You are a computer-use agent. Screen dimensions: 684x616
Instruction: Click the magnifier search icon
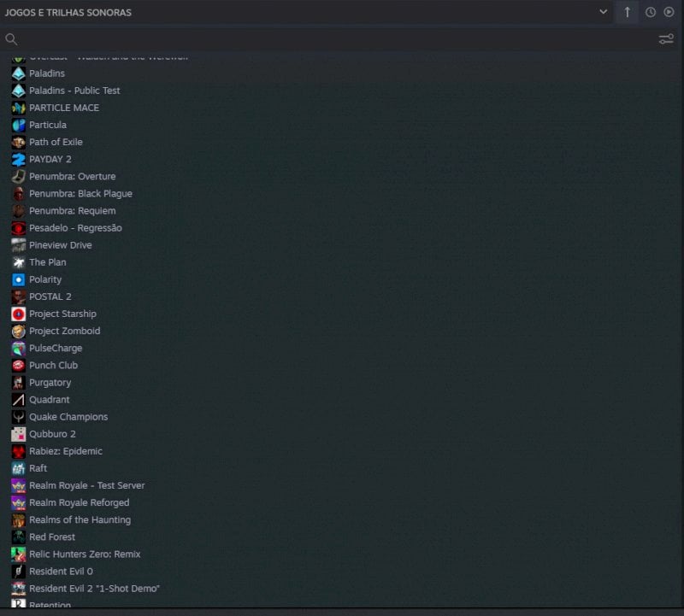pos(11,39)
